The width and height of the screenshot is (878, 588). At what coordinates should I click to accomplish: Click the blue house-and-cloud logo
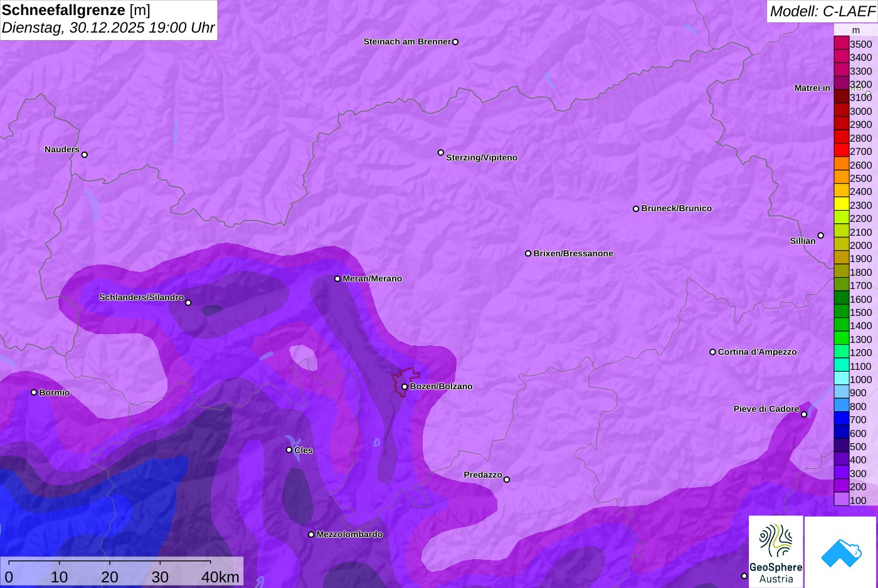tap(841, 552)
